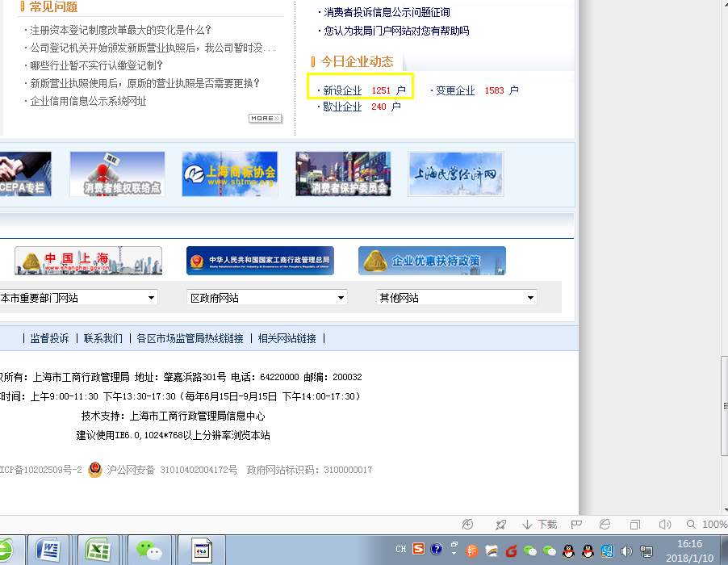Open the 下载 downloads button in status bar
728x565 pixels.
tap(539, 525)
